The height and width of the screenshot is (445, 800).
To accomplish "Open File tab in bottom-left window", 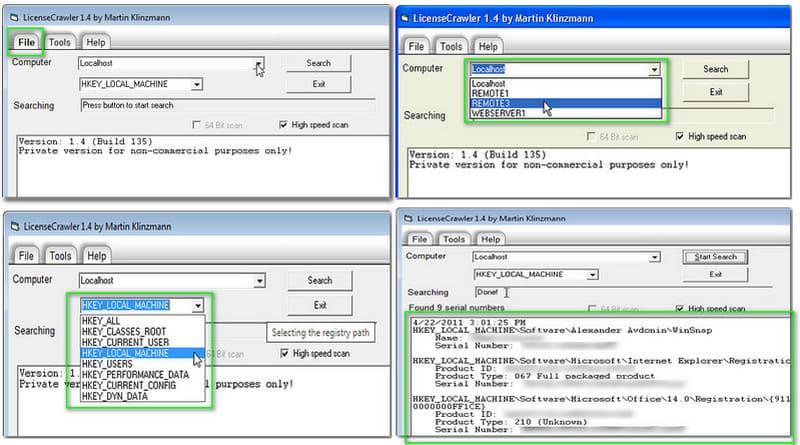I will [26, 256].
